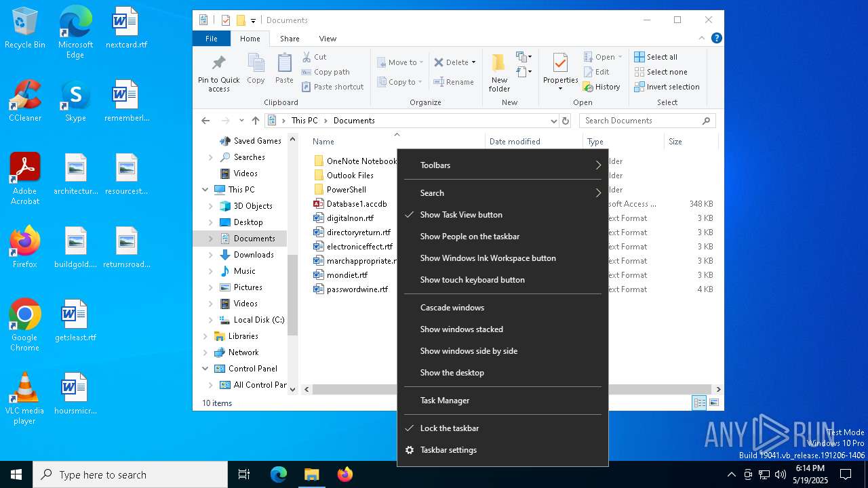Collapse the This PC tree node
The width and height of the screenshot is (868, 488).
(205, 190)
